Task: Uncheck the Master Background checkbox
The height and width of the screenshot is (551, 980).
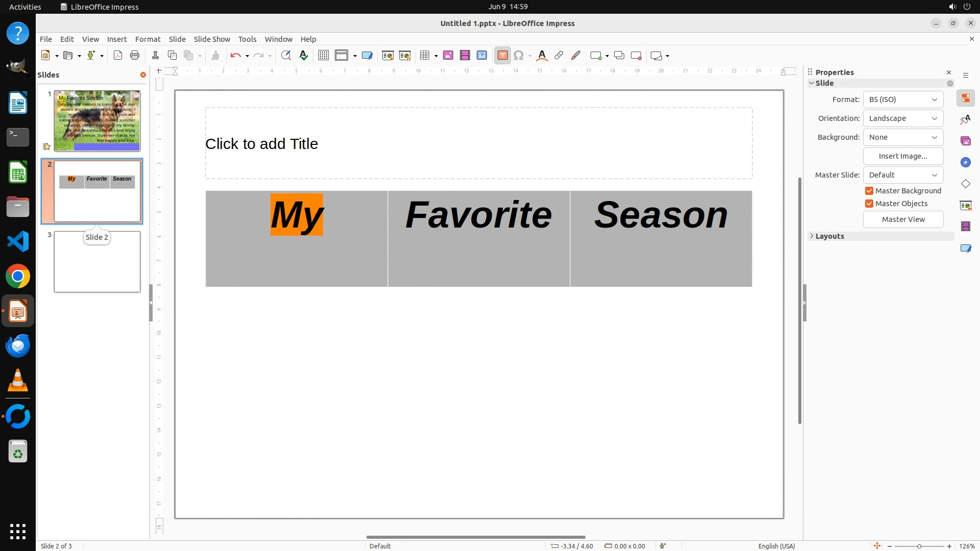Action: [x=869, y=191]
